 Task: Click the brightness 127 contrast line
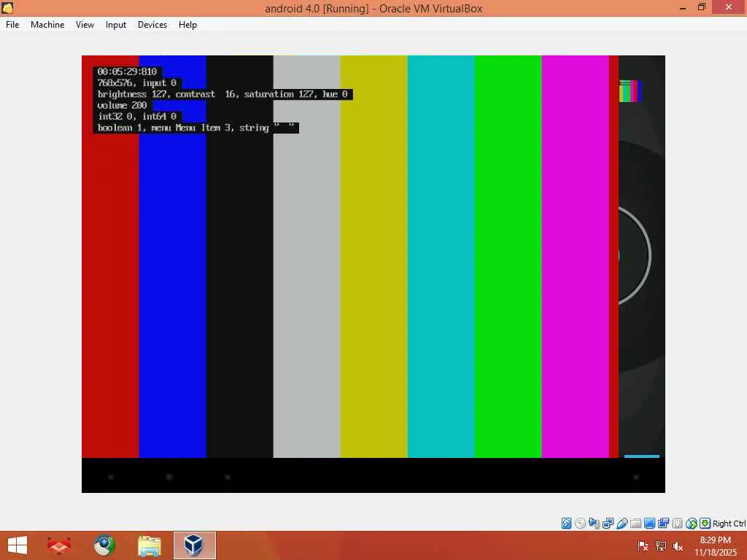(222, 94)
